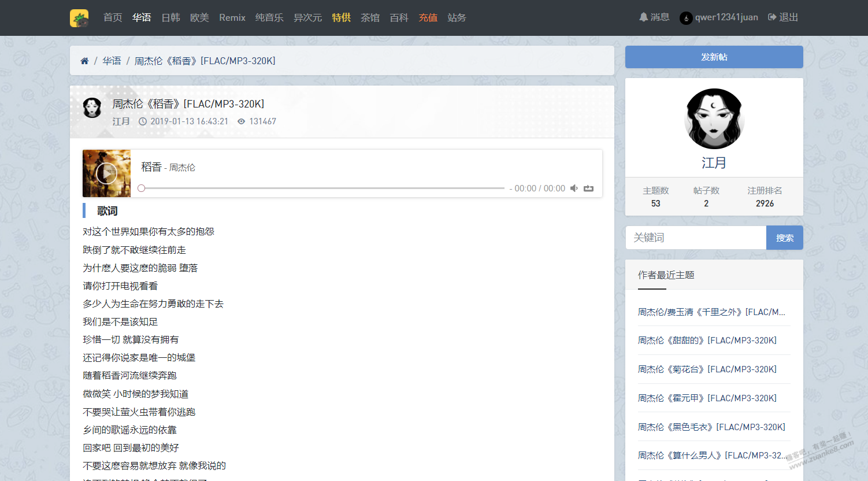Open 江月 large profile avatar
Screen dimensions: 868x481
click(714, 119)
